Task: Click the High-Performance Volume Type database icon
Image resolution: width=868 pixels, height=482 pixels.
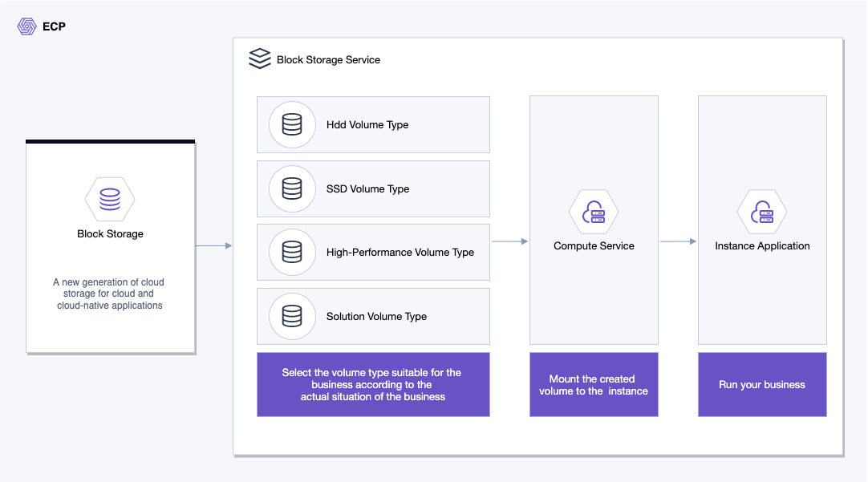Action: click(x=292, y=253)
